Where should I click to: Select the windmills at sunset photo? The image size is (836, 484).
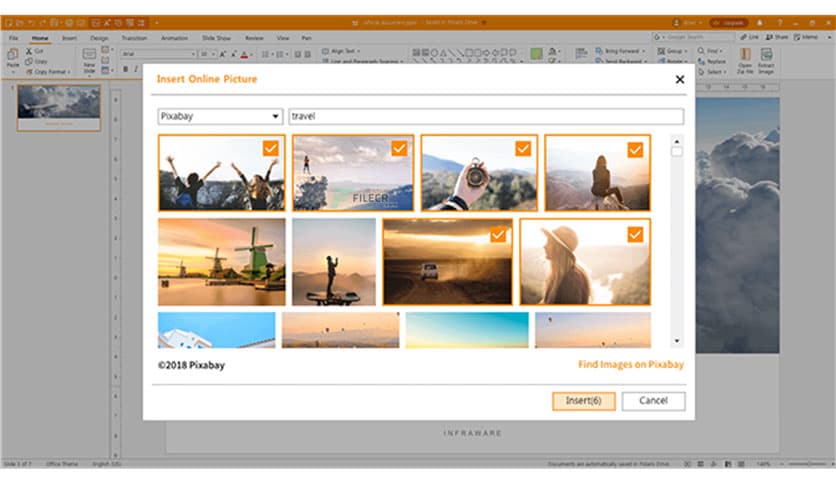coord(221,262)
